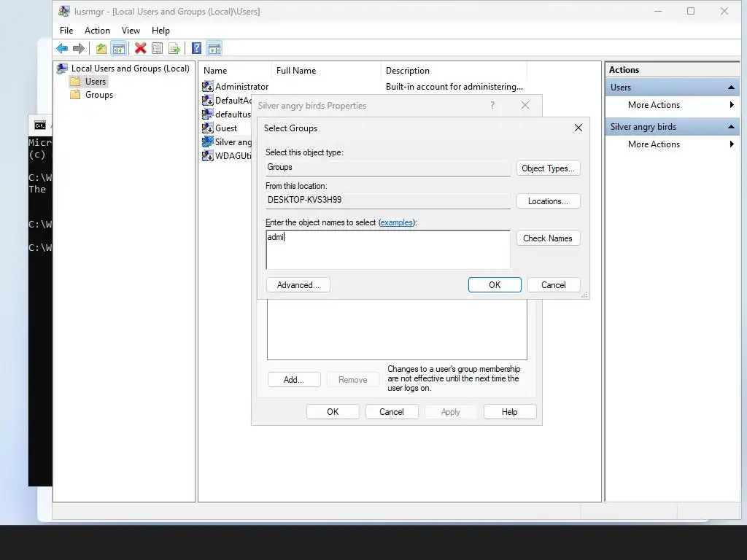Click the Users folder icon in tree
Viewport: 747px width, 560px height.
[x=75, y=82]
